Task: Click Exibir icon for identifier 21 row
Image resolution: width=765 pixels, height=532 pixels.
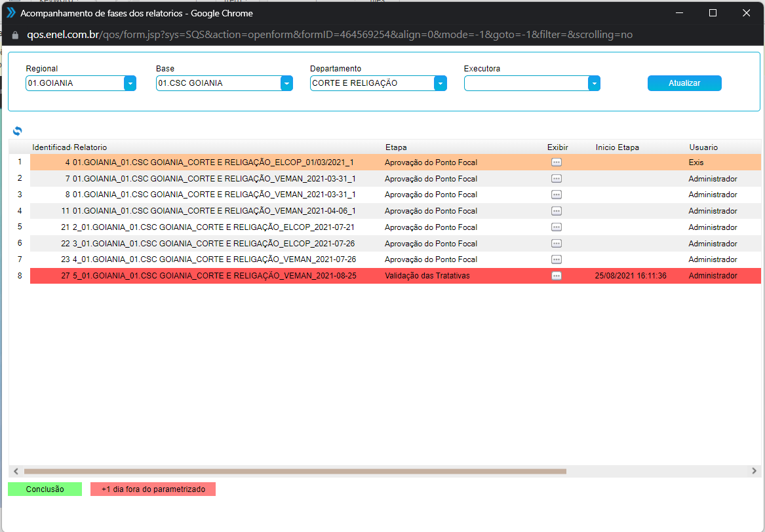Action: coord(556,227)
